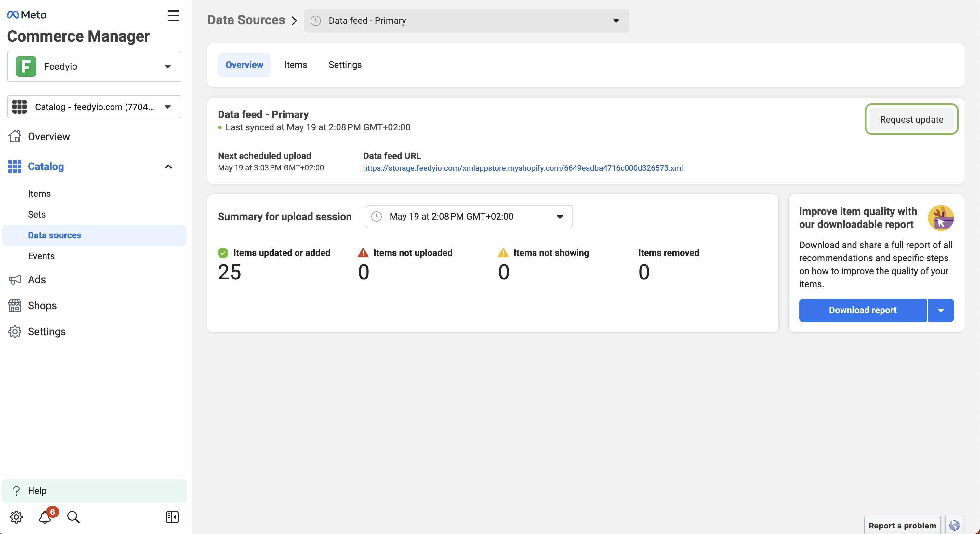Open Settings in the sidebar
The image size is (980, 534).
click(47, 331)
